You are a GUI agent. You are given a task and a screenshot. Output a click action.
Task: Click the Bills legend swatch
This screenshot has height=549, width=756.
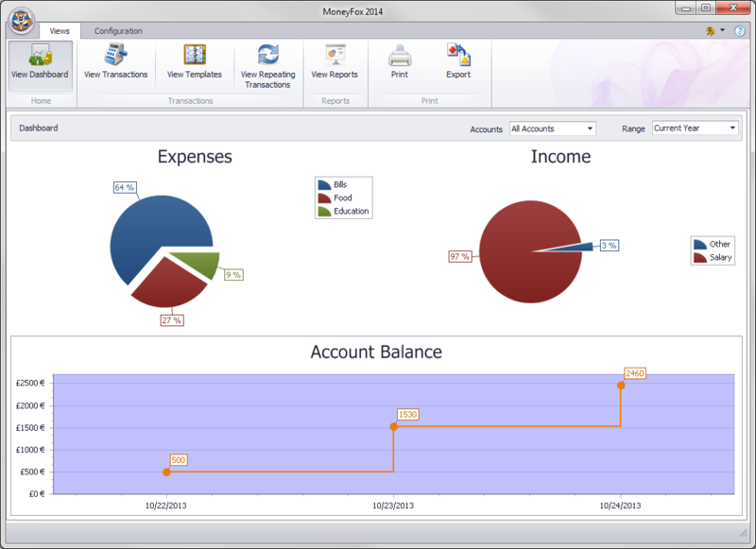[x=324, y=184]
